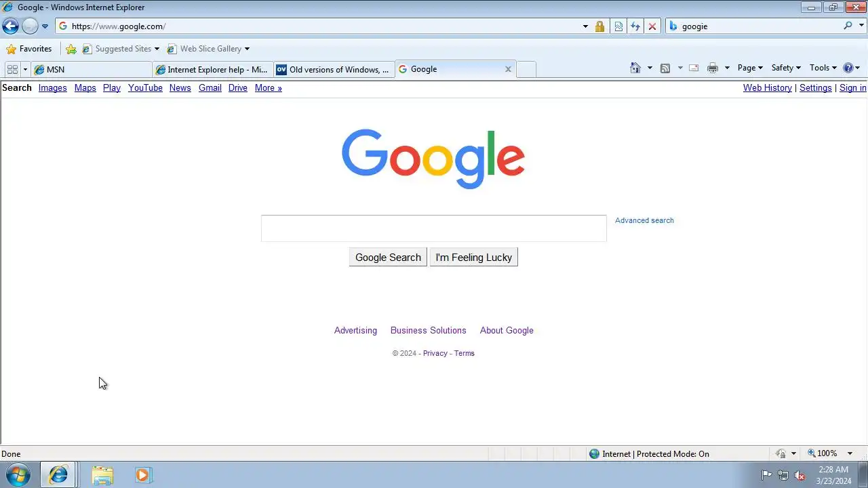Open Google Images link
Screen dimensions: 868x488
click(x=52, y=88)
